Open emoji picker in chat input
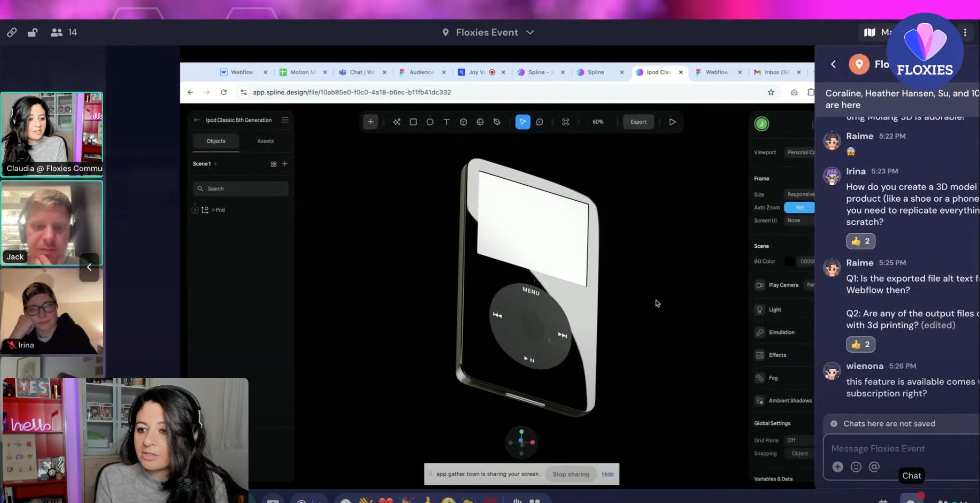Screen dimensions: 980x503 coord(856,467)
